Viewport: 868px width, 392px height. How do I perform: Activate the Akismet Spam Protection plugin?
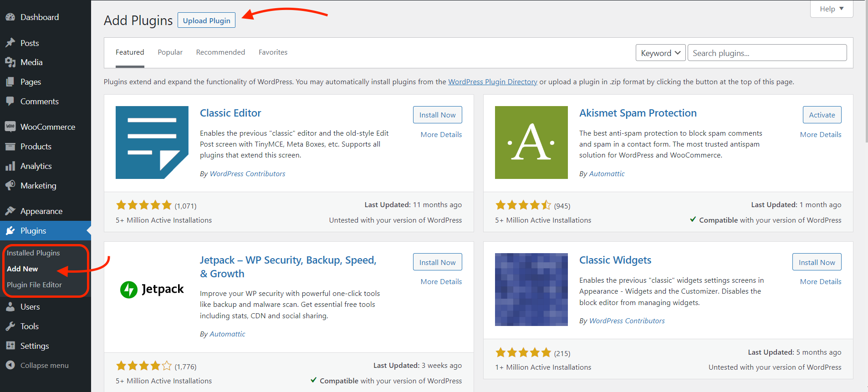coord(822,115)
